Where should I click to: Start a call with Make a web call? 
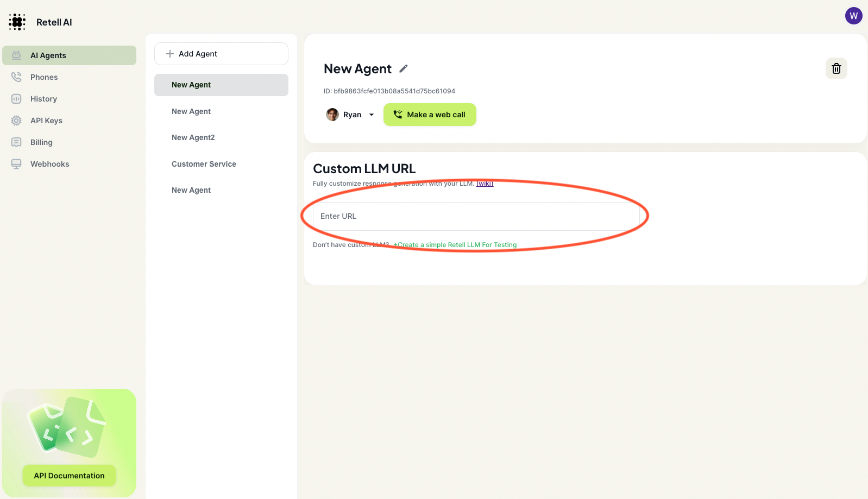pyautogui.click(x=430, y=115)
